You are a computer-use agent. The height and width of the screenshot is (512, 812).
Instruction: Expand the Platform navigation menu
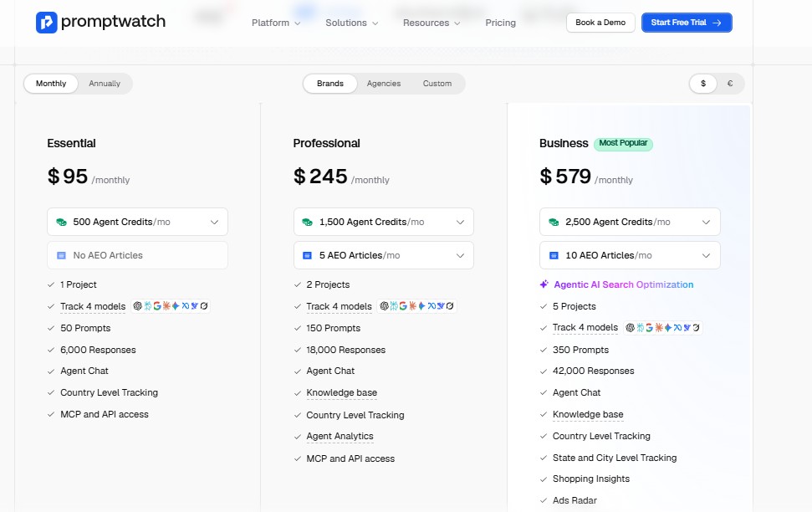click(276, 23)
